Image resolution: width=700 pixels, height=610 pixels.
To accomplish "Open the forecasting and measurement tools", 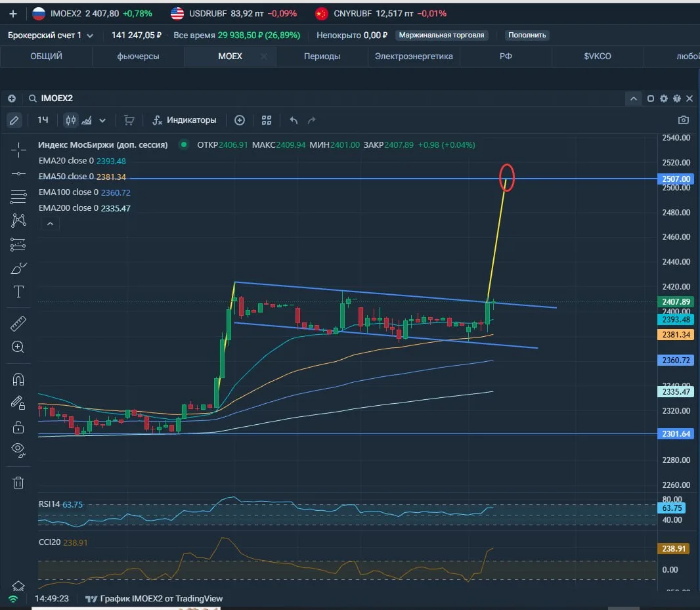I will (18, 244).
